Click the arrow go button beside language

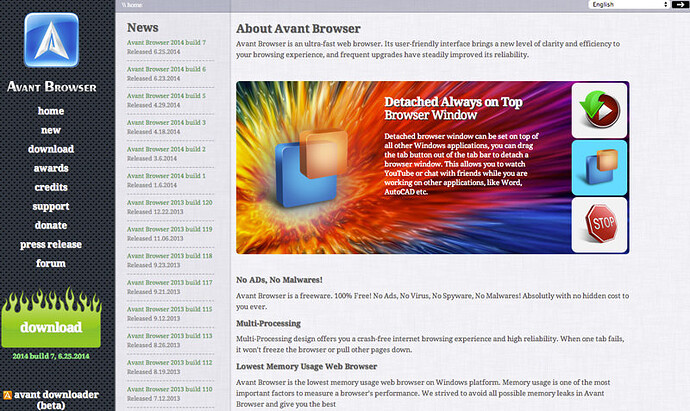click(x=680, y=4)
